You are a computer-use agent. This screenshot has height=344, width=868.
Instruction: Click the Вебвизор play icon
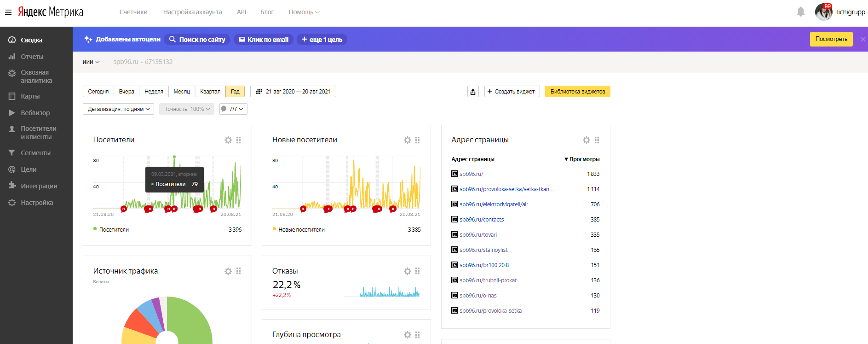[x=12, y=113]
